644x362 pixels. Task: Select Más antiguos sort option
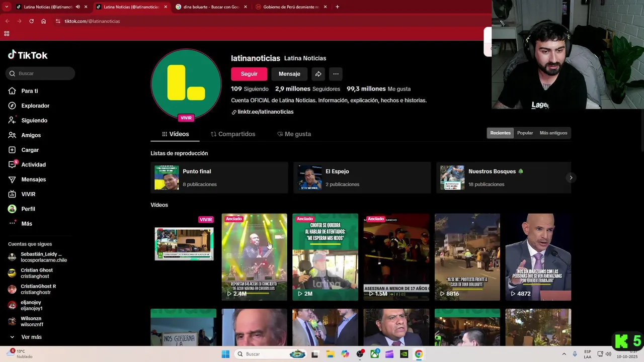pos(553,133)
